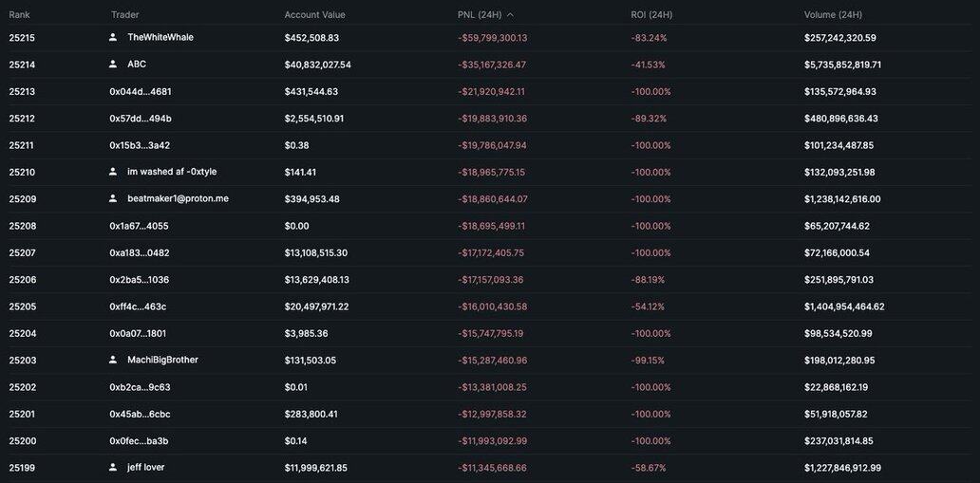The width and height of the screenshot is (980, 483).
Task: Open trader address 0xa183...0482
Action: click(140, 253)
